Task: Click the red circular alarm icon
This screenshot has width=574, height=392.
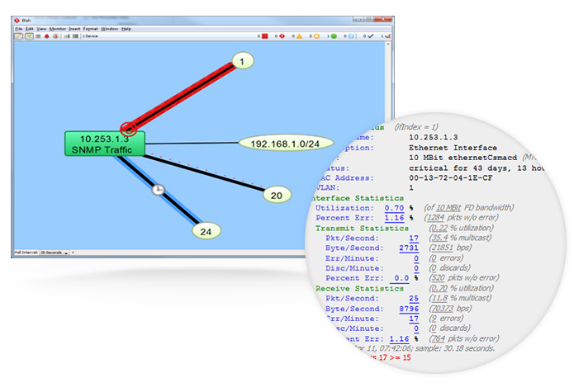Action: pyautogui.click(x=55, y=36)
